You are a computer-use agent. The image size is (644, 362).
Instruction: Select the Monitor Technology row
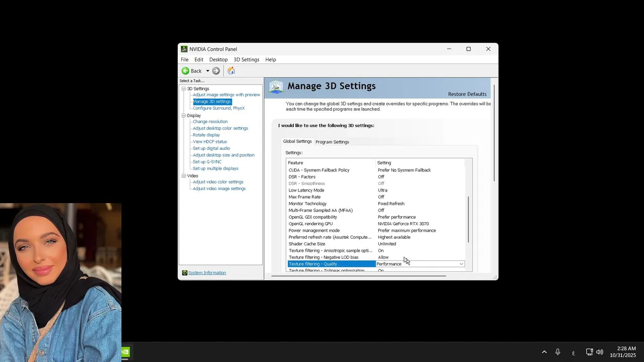(x=376, y=204)
